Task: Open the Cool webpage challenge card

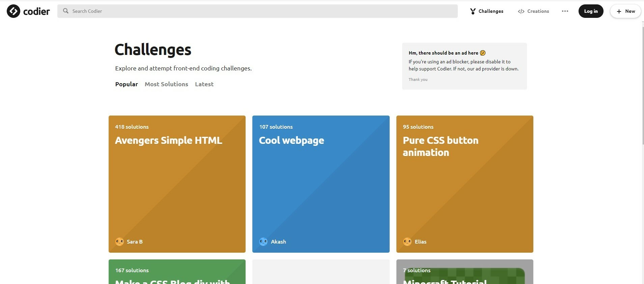Action: (x=321, y=184)
